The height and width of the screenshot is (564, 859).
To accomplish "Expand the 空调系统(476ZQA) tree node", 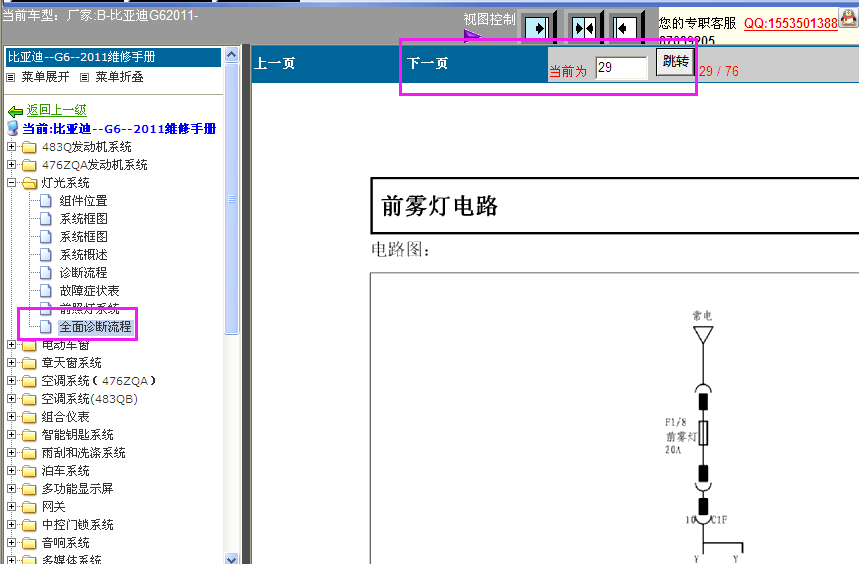I will [x=12, y=381].
